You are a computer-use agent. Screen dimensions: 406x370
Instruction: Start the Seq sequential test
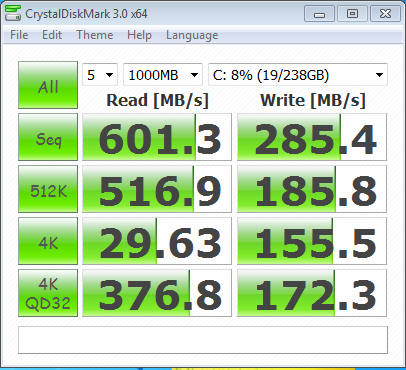(x=48, y=137)
